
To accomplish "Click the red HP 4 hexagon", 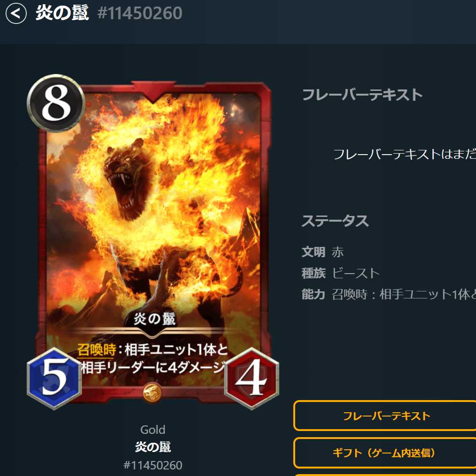I will click(x=252, y=378).
